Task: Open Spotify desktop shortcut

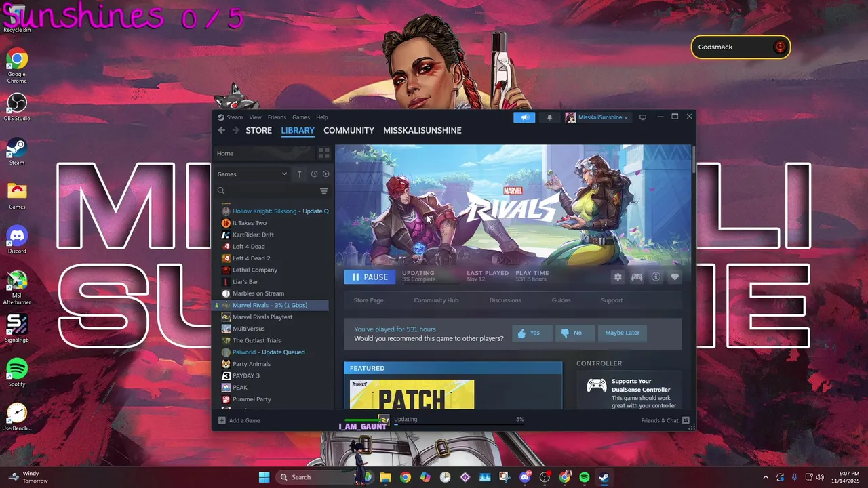Action: click(17, 373)
